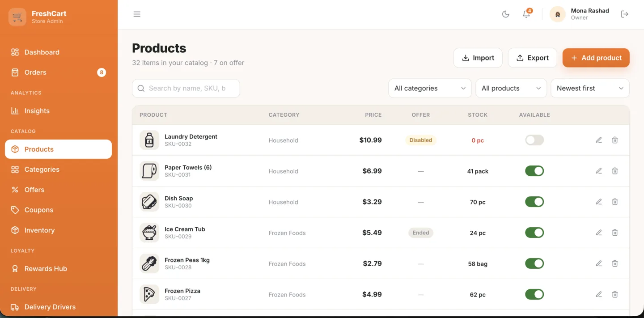This screenshot has height=318, width=644.
Task: Open Orders in sidebar
Action: 58,72
